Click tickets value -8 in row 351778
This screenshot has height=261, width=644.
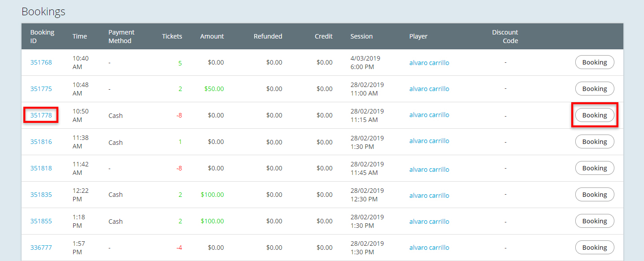[179, 115]
